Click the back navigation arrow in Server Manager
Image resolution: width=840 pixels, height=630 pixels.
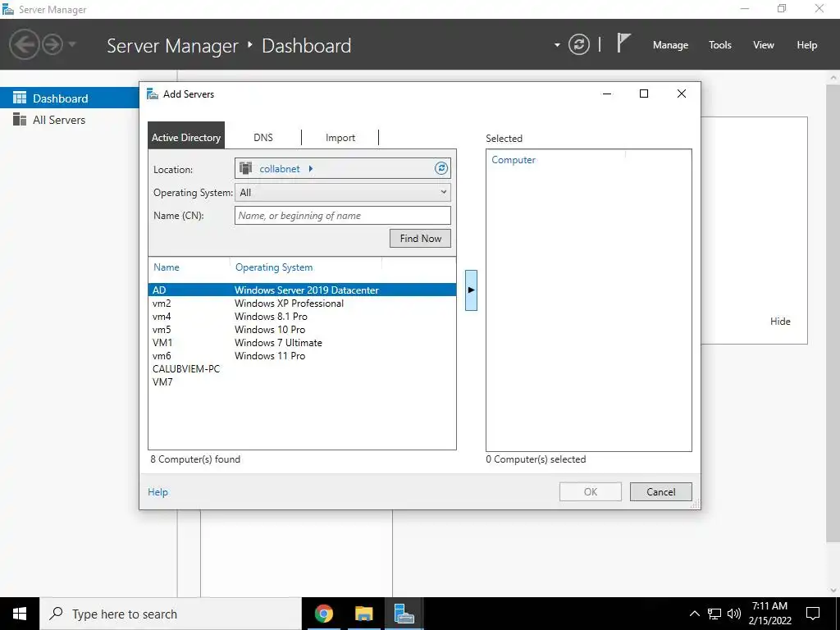point(24,44)
